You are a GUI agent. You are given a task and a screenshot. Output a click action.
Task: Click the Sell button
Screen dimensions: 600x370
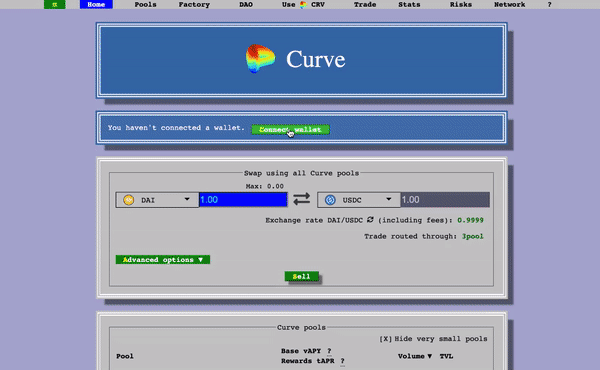[302, 276]
